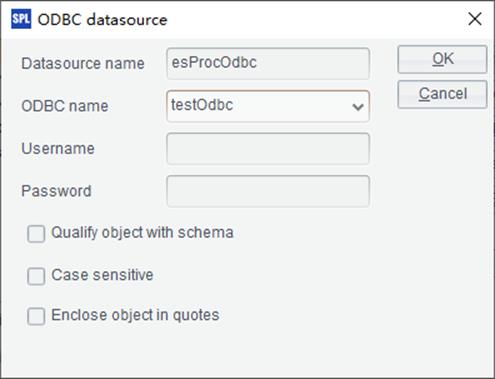Dismiss the dialog with Cancel button
This screenshot has height=379, width=495.
(442, 94)
